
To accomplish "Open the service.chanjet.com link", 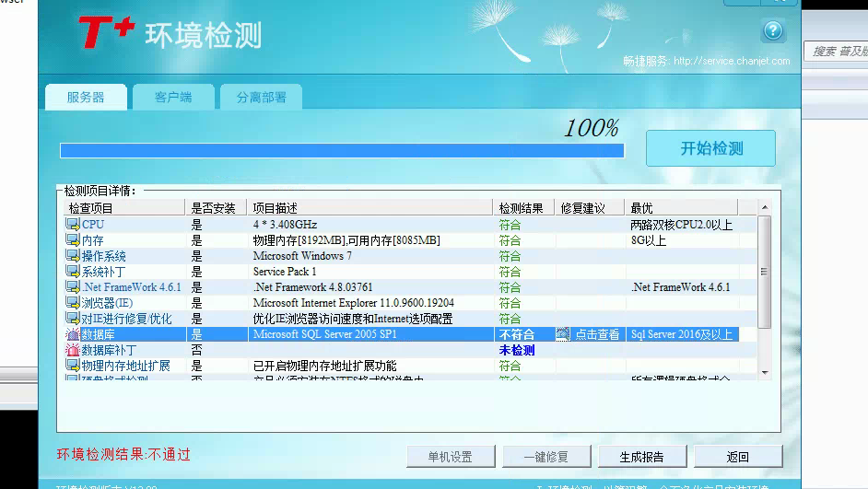I will pos(732,61).
